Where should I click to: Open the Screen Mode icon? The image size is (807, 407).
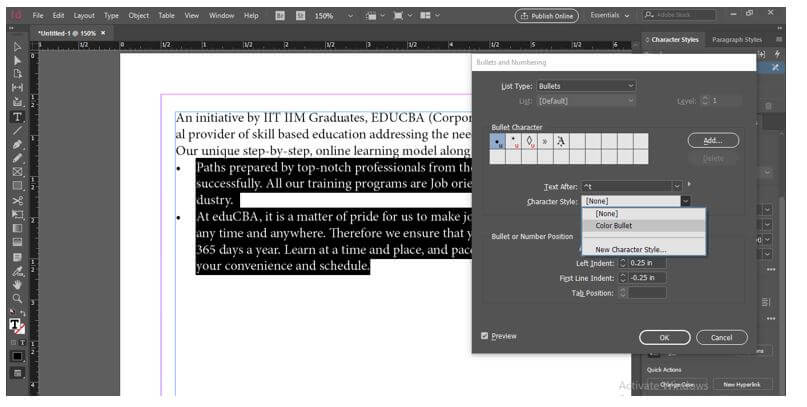[398, 16]
